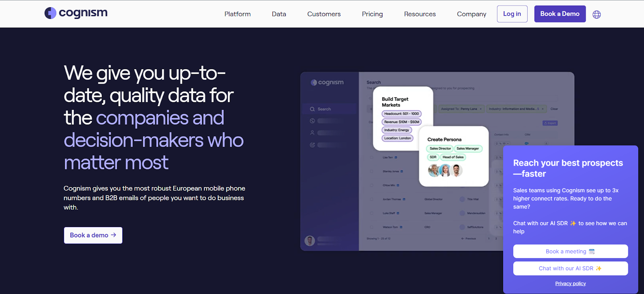644x294 pixels.
Task: Click the user avatar at the mockup sidebar bottom
Action: tap(310, 241)
